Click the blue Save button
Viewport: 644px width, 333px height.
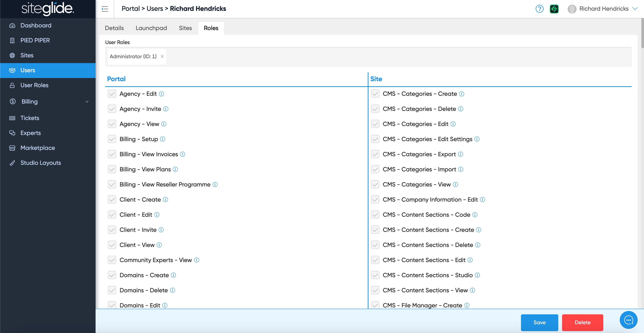[539, 322]
